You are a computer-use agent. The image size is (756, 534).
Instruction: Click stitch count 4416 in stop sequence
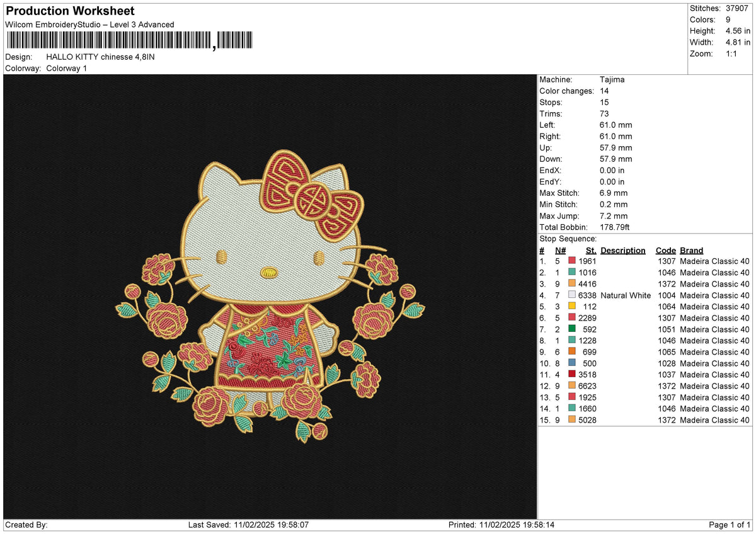(x=587, y=284)
